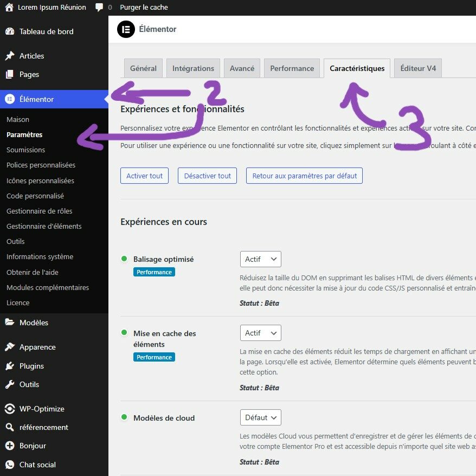The image size is (476, 476).
Task: Open Obtenir de l'aide submenu item
Action: click(x=33, y=272)
